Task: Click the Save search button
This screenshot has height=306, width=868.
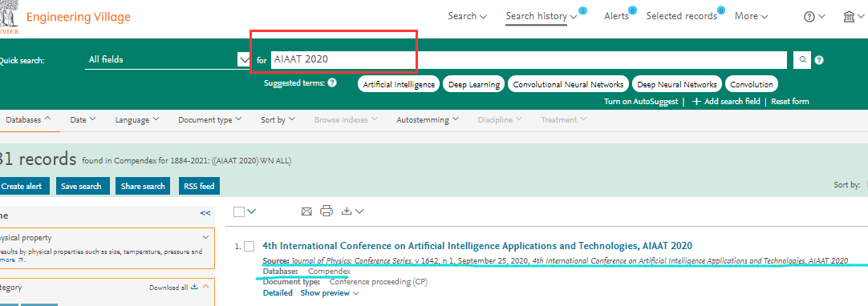Action: coord(83,186)
